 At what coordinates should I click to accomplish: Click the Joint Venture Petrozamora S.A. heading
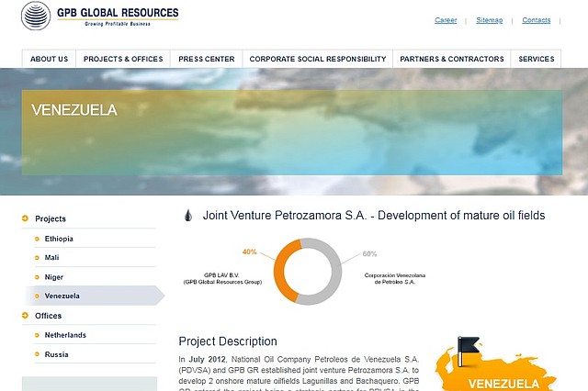(x=374, y=216)
